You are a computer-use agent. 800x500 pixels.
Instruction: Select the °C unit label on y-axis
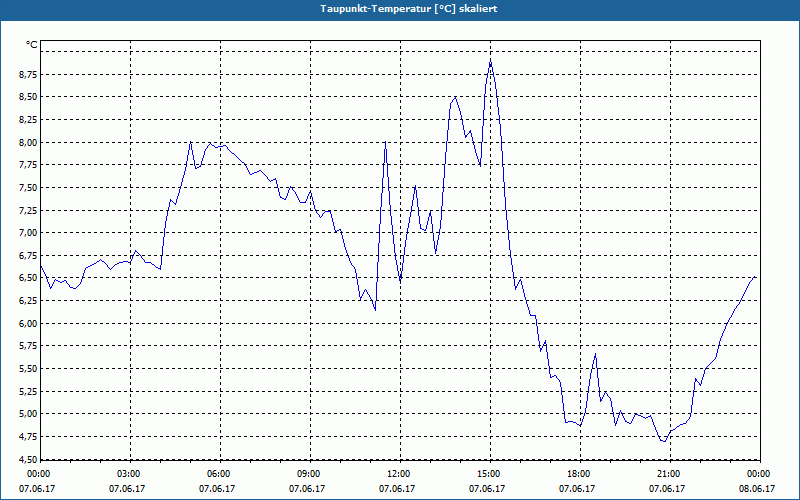point(32,45)
